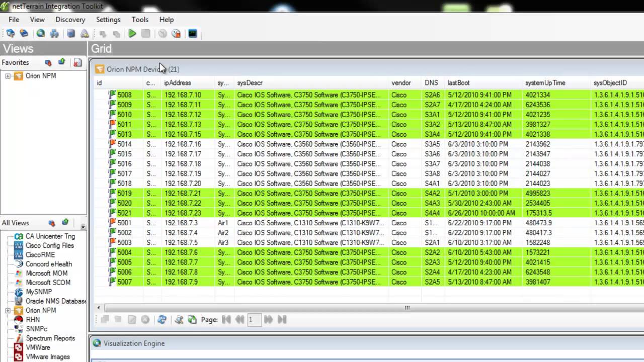This screenshot has height=362, width=644.
Task: Click the network devices icon in toolbar
Action: click(x=54, y=34)
